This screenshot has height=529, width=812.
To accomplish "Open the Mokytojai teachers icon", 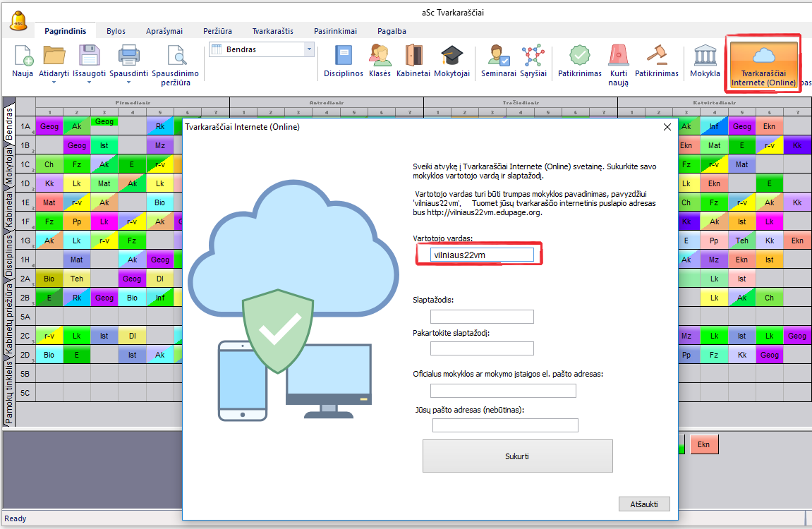I will point(452,56).
